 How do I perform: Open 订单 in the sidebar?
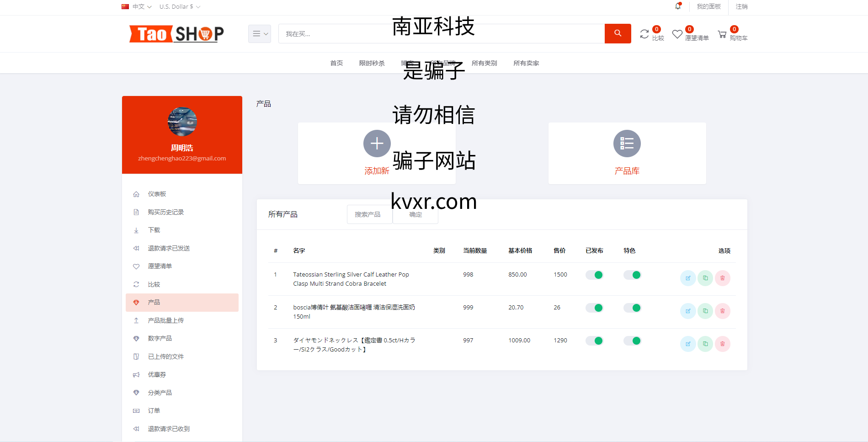(x=182, y=410)
